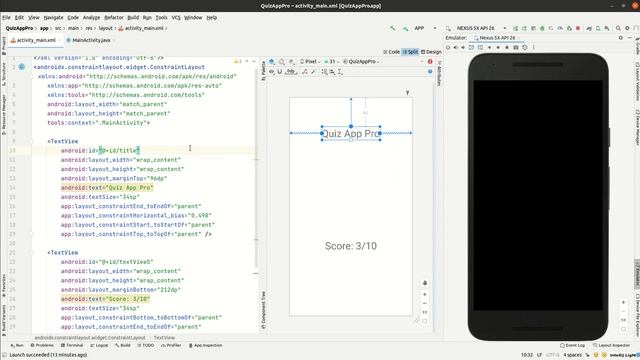Open the default margins 0dp dropdown
Image resolution: width=640 pixels, height=360 pixels.
(x=291, y=72)
